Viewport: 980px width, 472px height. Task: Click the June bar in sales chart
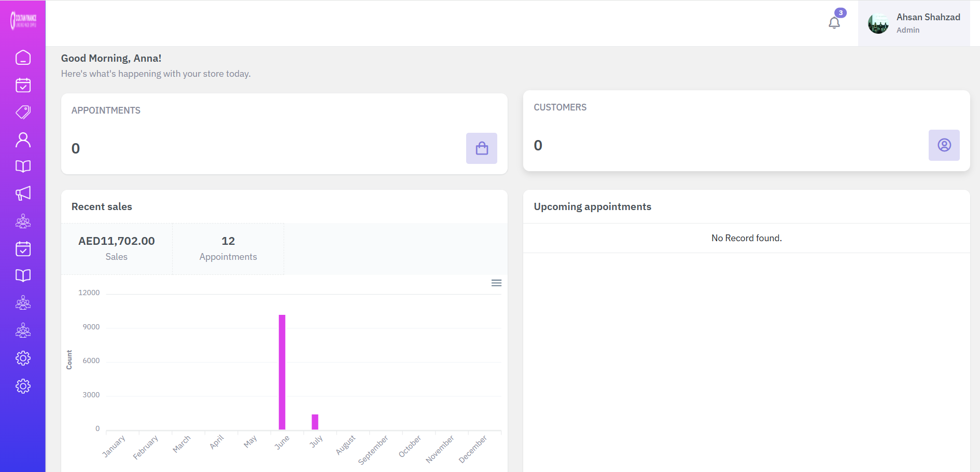[x=282, y=372]
